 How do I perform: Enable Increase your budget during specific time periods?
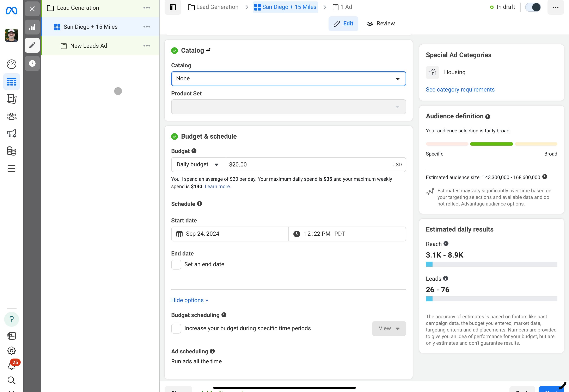[x=176, y=329]
